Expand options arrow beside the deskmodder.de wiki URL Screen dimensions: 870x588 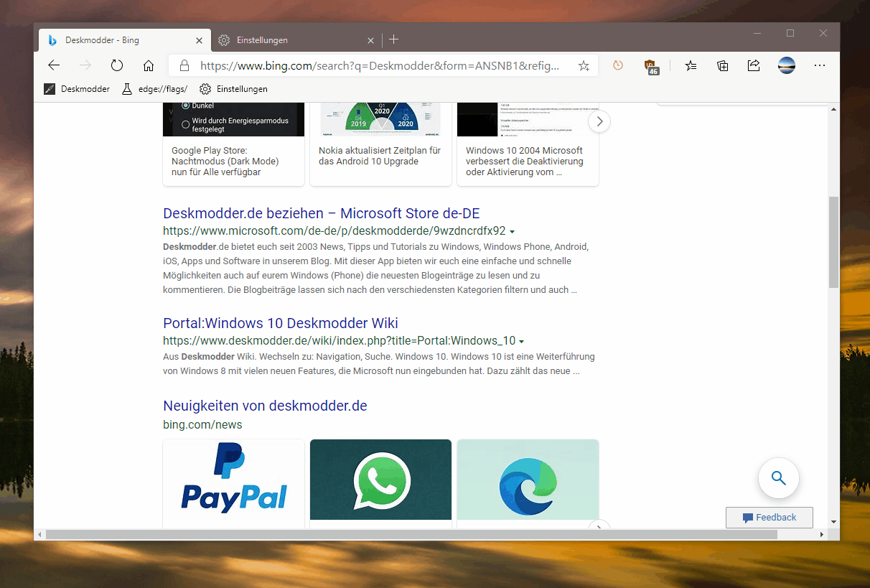coord(522,342)
